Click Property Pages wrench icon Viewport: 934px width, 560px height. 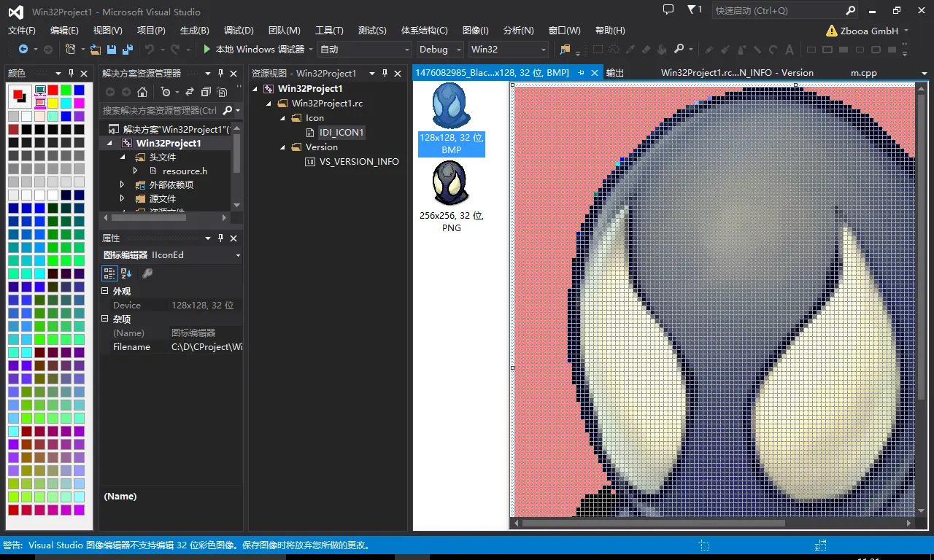coord(147,273)
